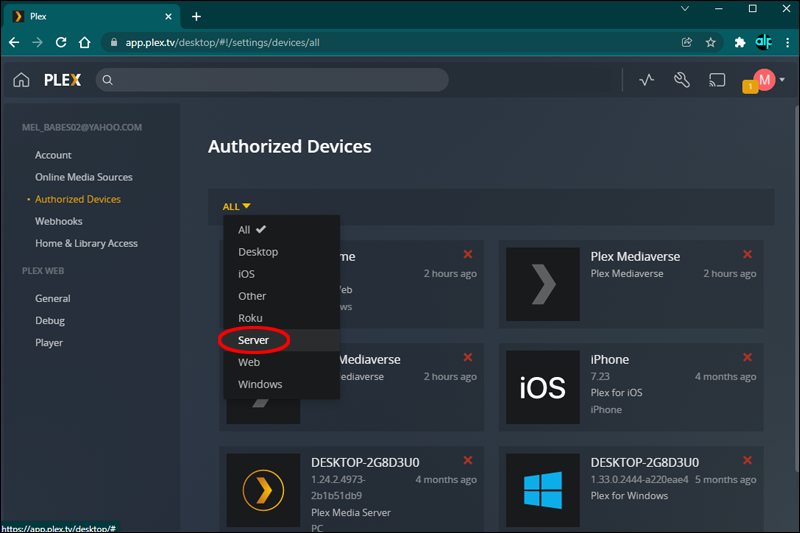Click the iOS device thumbnail

[x=543, y=387]
